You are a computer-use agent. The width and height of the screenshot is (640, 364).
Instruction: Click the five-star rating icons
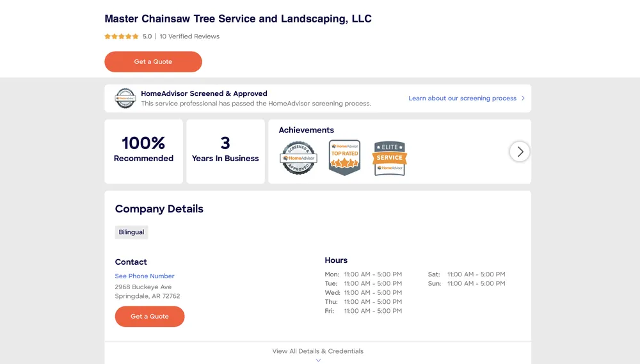(122, 36)
